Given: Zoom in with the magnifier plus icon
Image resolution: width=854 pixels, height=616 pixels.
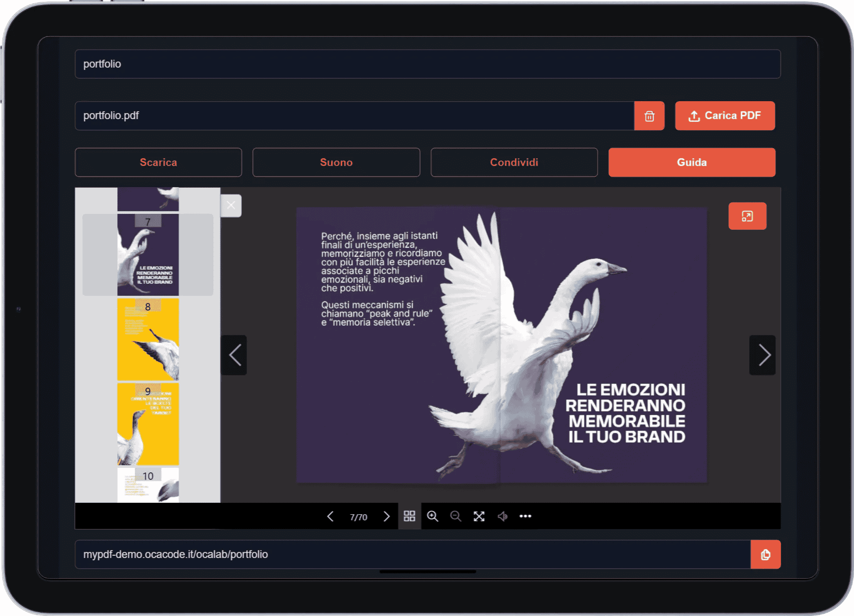Looking at the screenshot, I should click(432, 516).
